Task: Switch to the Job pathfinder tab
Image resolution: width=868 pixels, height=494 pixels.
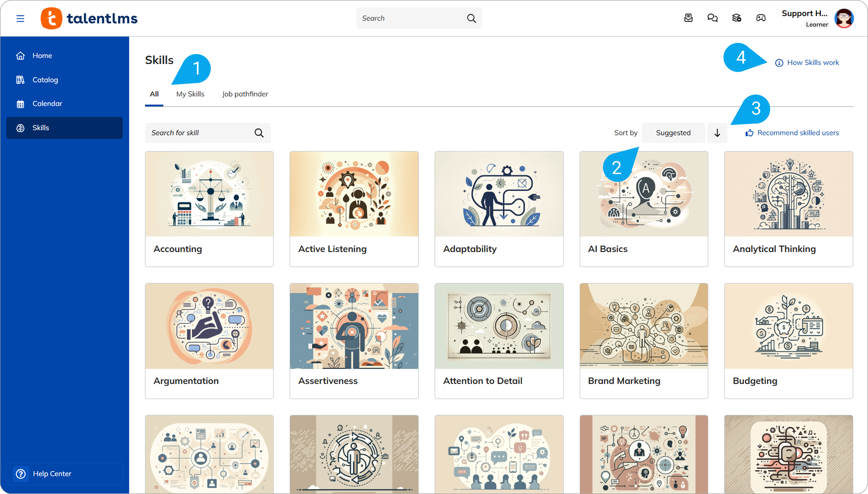Action: [245, 94]
